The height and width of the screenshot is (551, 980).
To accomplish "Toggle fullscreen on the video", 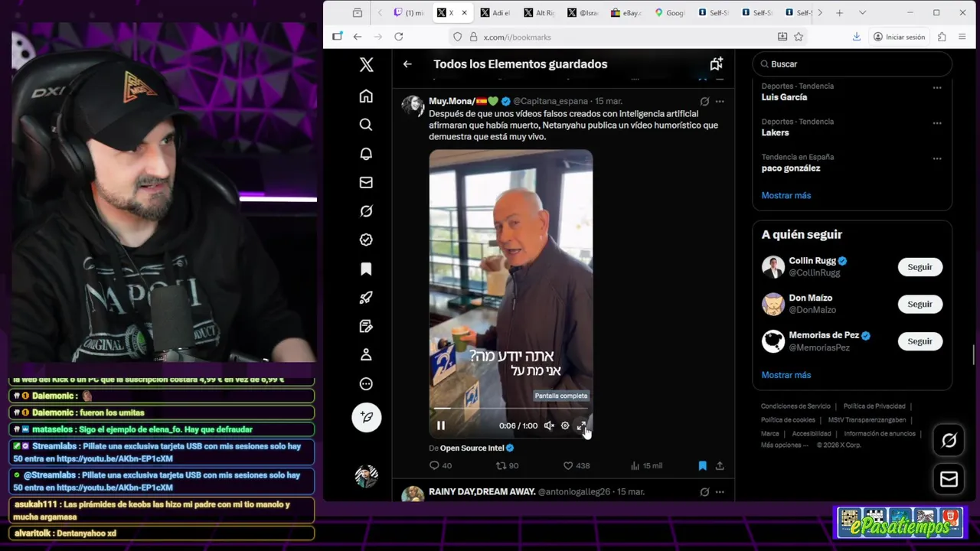I will click(581, 425).
